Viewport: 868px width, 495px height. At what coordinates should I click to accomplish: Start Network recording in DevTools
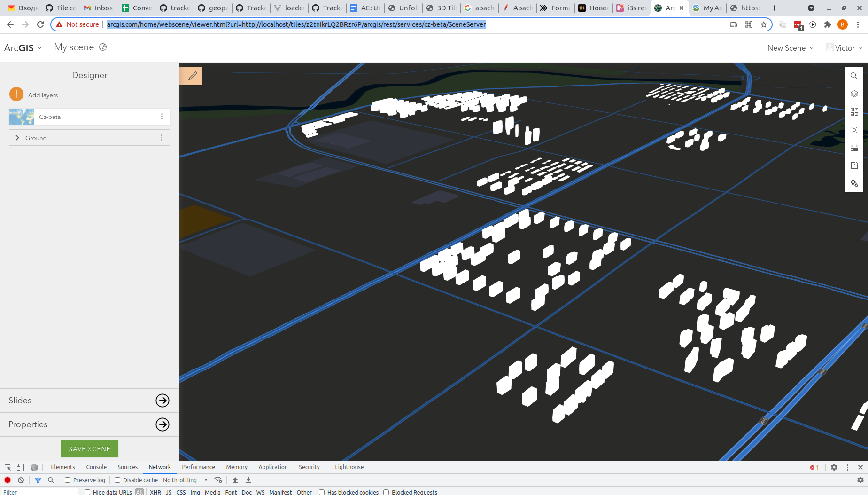tap(7, 480)
